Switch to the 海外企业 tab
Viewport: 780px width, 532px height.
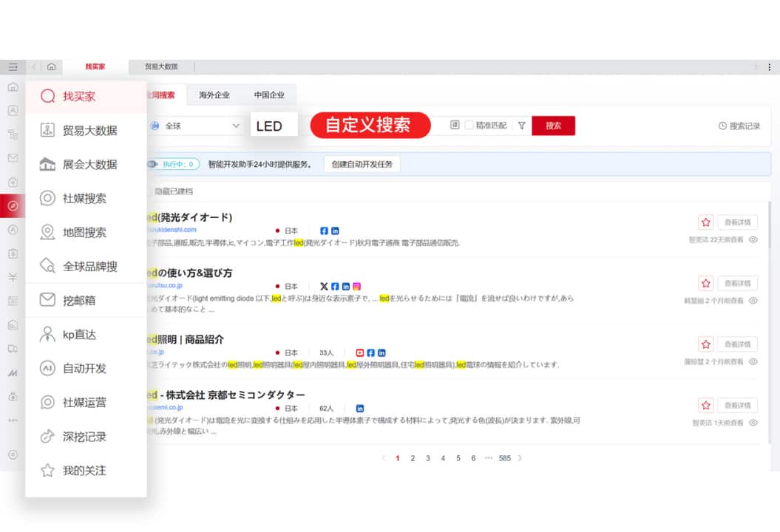[x=213, y=95]
